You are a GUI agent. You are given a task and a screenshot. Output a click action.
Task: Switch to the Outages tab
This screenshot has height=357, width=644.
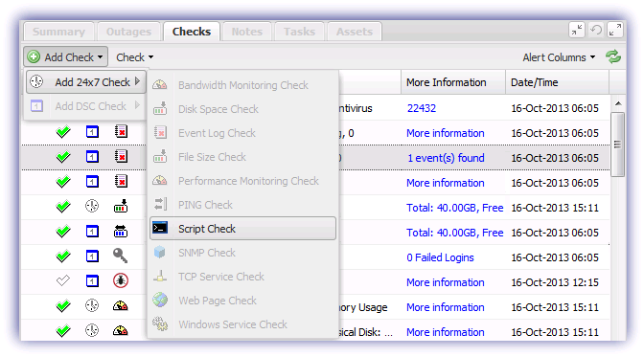pos(128,32)
